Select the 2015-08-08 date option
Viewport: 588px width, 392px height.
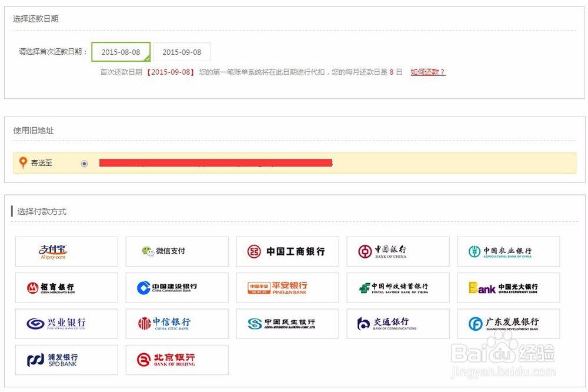[x=121, y=51]
